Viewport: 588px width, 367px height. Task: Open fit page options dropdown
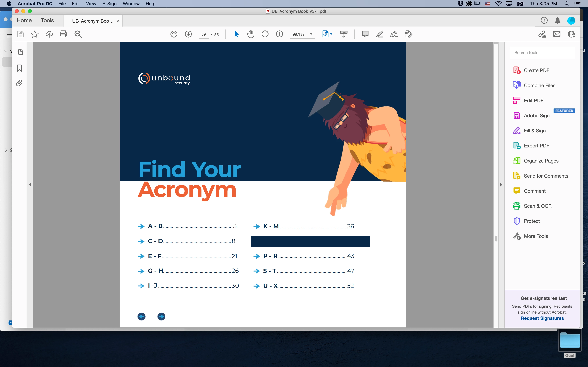pyautogui.click(x=331, y=34)
